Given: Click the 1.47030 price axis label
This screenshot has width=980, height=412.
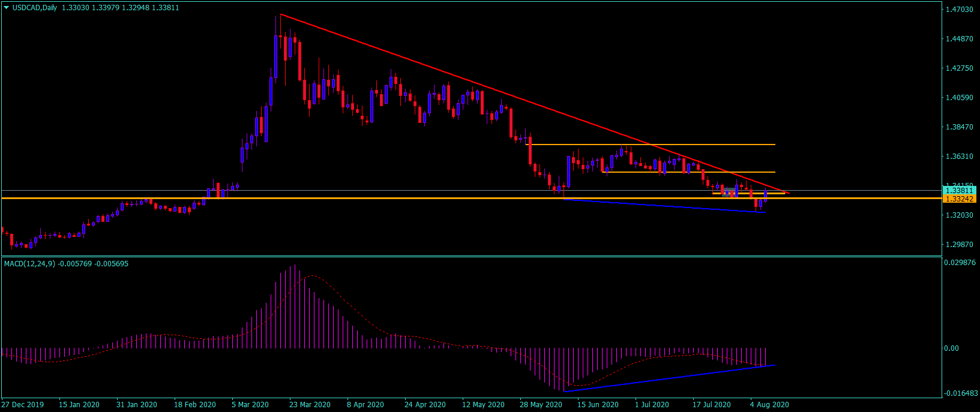Looking at the screenshot, I should (959, 10).
